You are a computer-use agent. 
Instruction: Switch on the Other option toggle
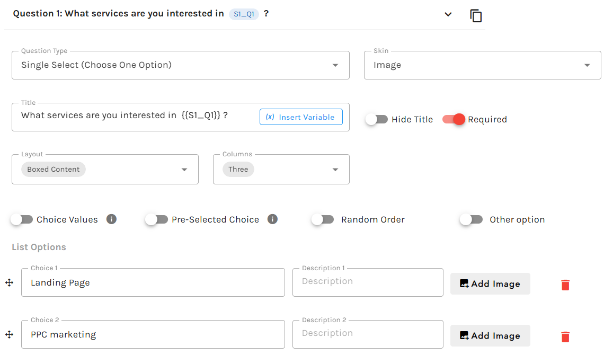coord(471,220)
